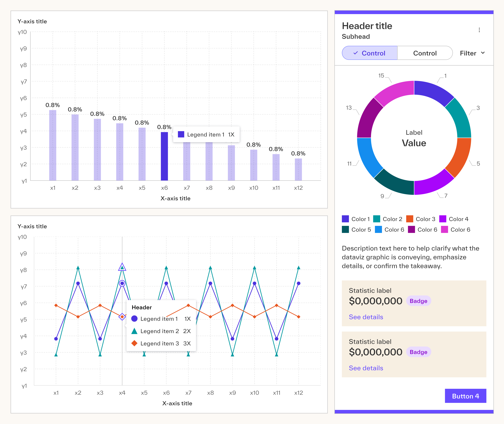
Task: Click the Color 5 legend swatch
Action: [x=345, y=230]
